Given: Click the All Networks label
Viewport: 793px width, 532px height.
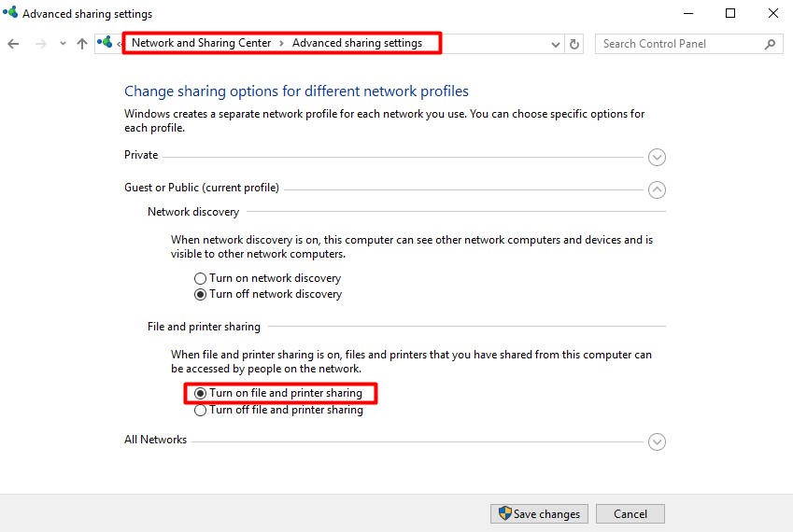Looking at the screenshot, I should (x=156, y=440).
